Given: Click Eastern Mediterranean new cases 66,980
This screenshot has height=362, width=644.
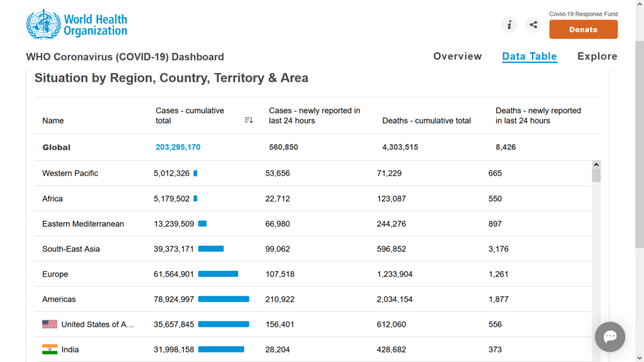Looking at the screenshot, I should [277, 224].
